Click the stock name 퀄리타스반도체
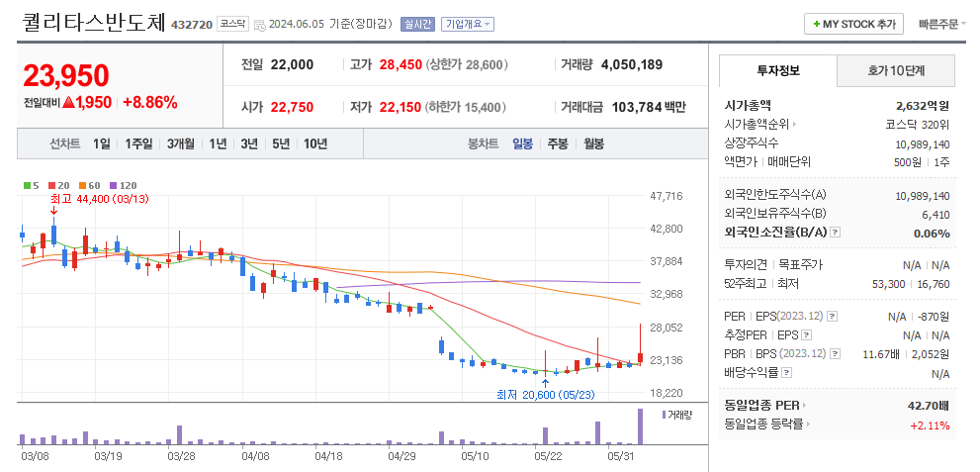Viewport: 980px width, 472px height. coord(94,23)
